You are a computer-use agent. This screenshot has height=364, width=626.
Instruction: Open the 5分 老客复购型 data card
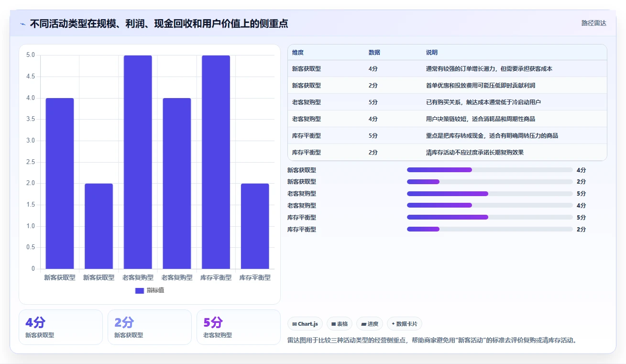(x=239, y=327)
